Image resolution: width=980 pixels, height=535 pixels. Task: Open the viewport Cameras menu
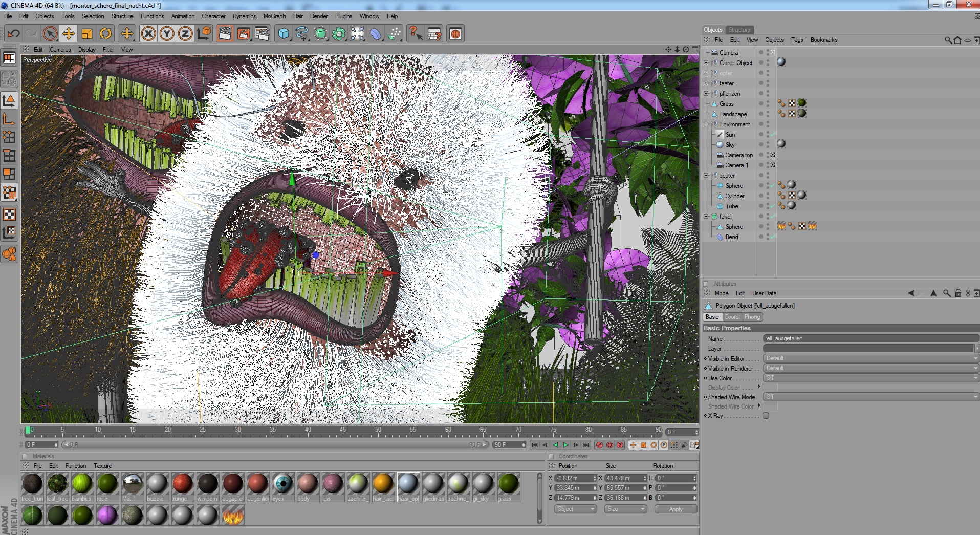[60, 50]
